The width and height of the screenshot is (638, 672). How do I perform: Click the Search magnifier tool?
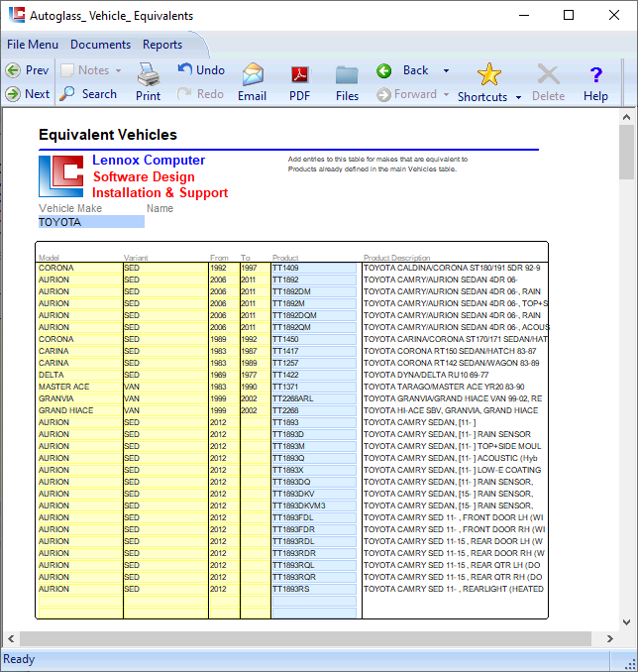[88, 93]
